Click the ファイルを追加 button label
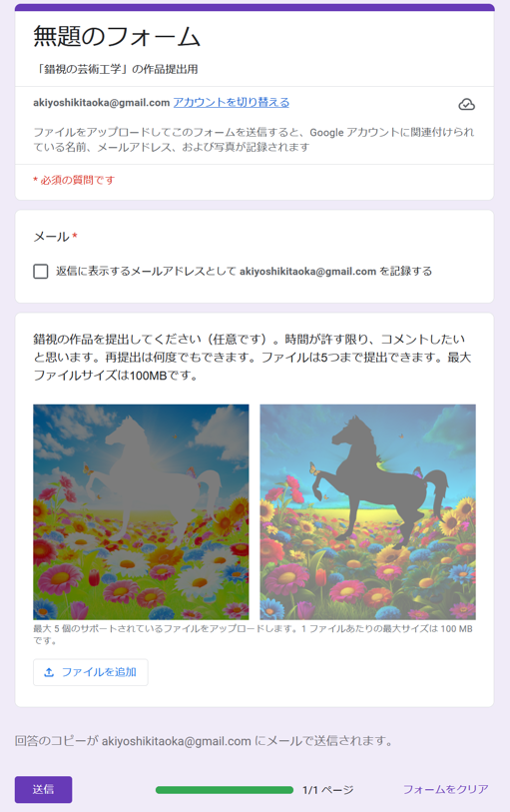510x812 pixels. pos(99,672)
